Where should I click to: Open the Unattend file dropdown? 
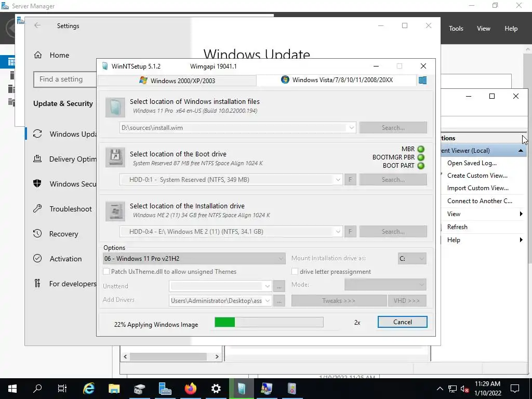[268, 286]
